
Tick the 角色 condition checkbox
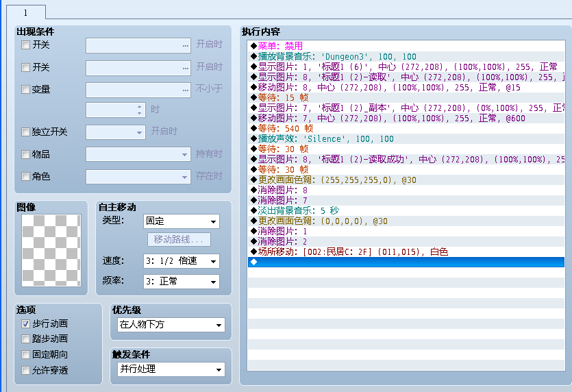pyautogui.click(x=25, y=177)
